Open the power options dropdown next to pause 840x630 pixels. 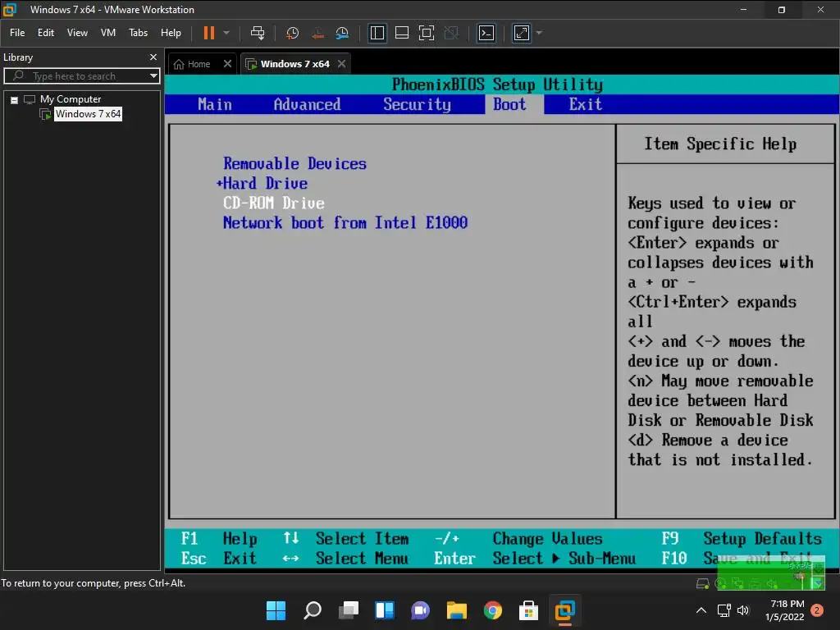(226, 33)
